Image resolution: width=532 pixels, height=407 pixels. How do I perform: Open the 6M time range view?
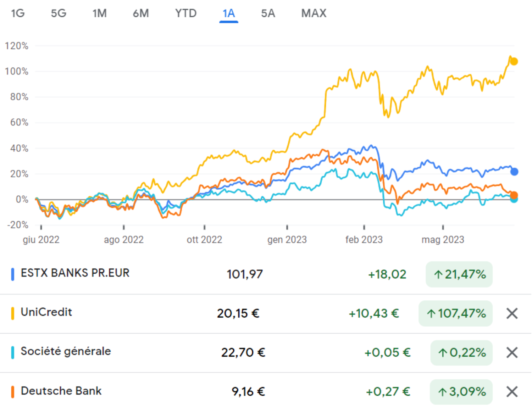(x=141, y=13)
